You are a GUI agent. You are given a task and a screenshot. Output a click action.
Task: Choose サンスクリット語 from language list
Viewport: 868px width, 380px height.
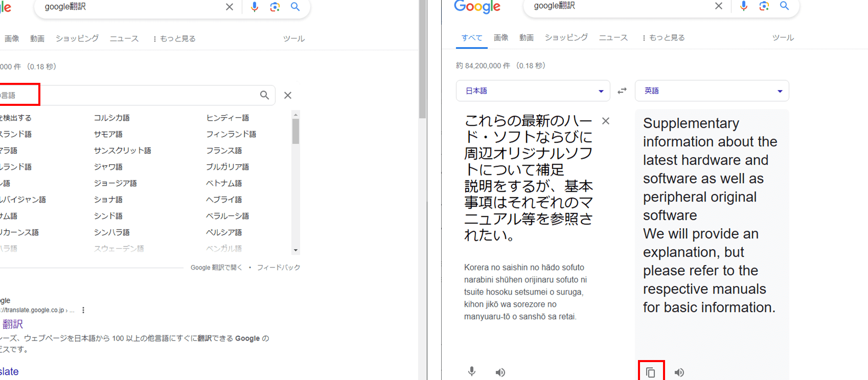(123, 150)
